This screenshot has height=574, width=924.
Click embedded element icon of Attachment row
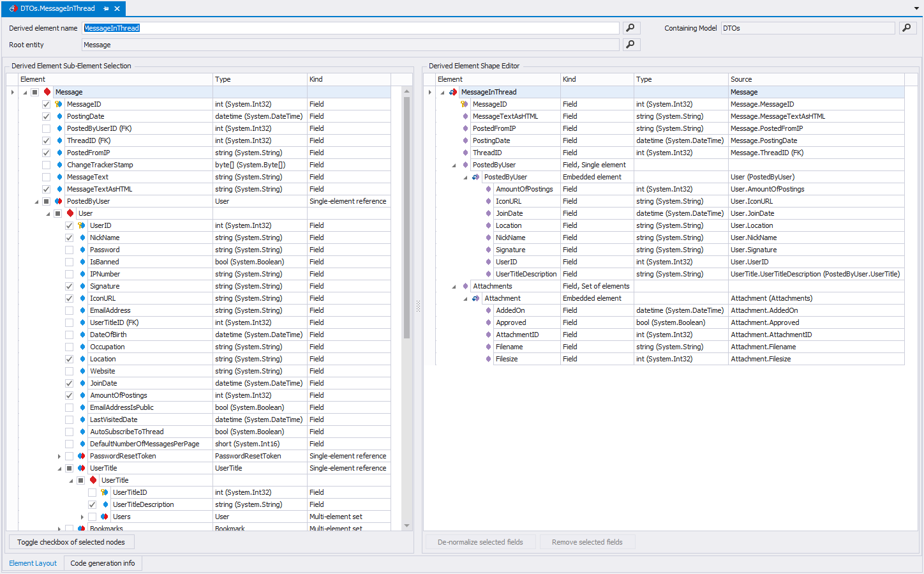476,298
